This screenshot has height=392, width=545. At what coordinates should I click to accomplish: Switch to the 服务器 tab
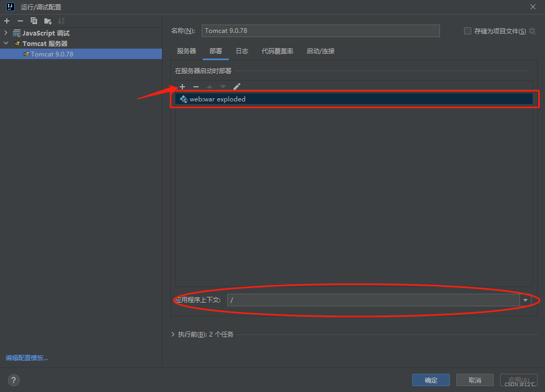[x=187, y=51]
